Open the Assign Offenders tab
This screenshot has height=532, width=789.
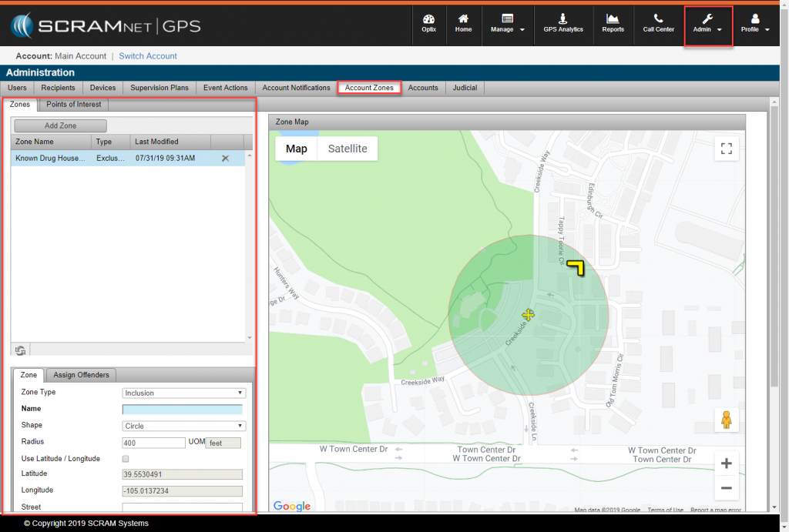pyautogui.click(x=81, y=375)
